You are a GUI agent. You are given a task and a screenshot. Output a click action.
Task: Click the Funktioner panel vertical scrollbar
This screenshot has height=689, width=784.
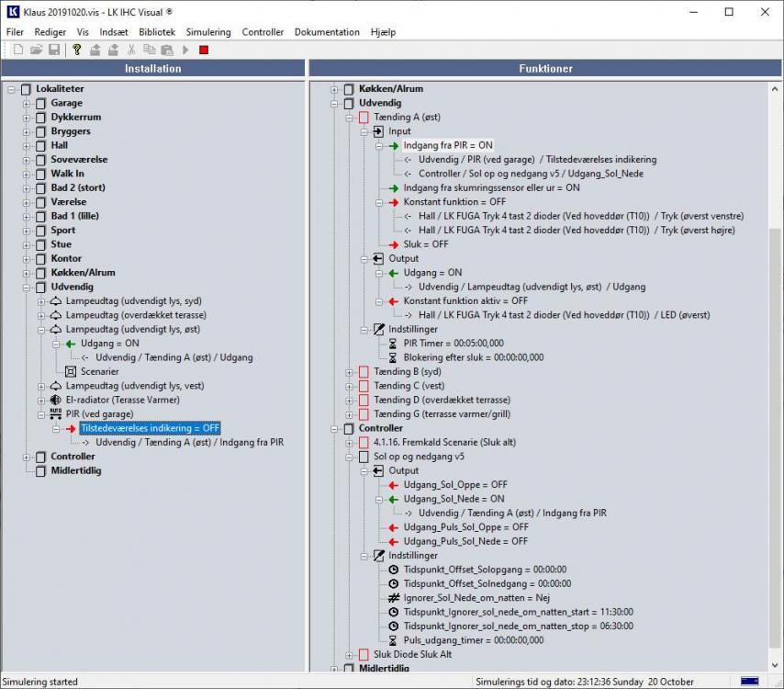click(775, 367)
